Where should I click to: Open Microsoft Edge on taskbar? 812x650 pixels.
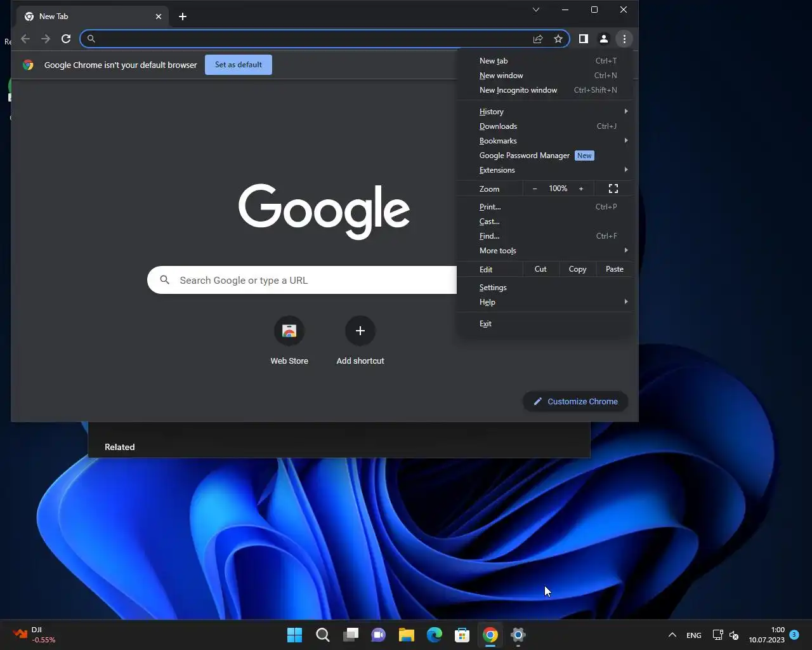click(x=435, y=635)
